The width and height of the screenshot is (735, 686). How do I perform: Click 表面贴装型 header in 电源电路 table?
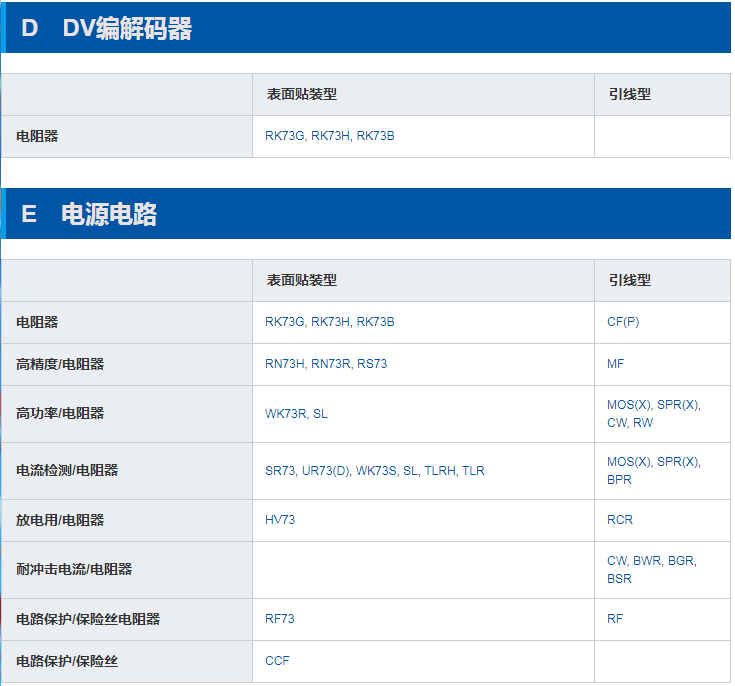302,280
